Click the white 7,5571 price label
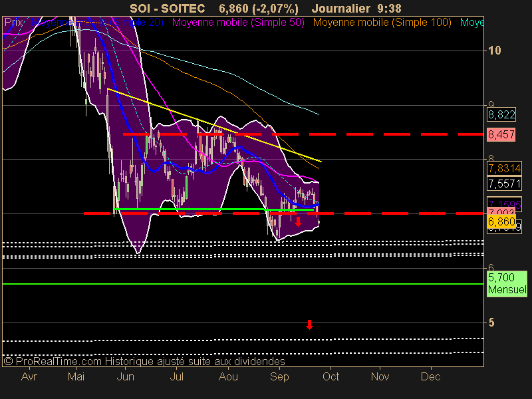The width and height of the screenshot is (532, 399). pyautogui.click(x=504, y=184)
